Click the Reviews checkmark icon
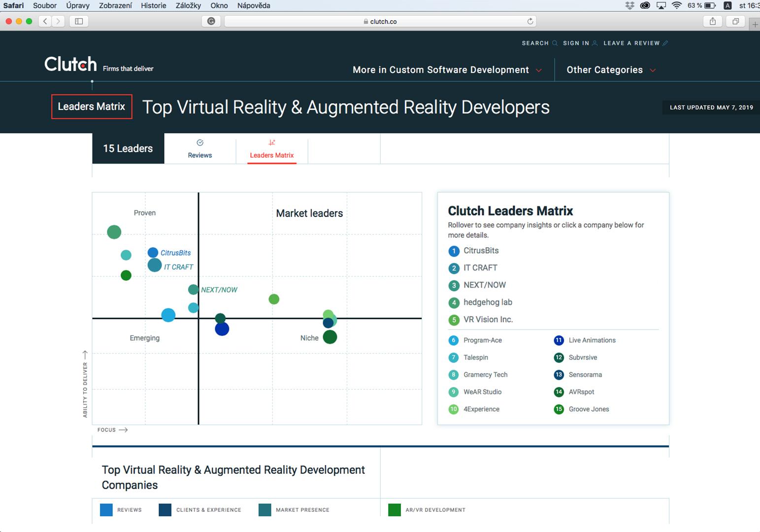Image resolution: width=760 pixels, height=532 pixels. coord(200,143)
